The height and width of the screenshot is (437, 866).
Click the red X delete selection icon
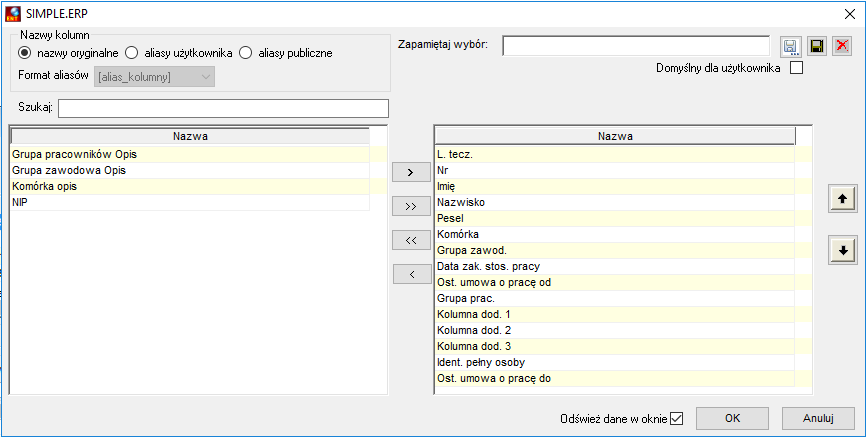coord(841,46)
